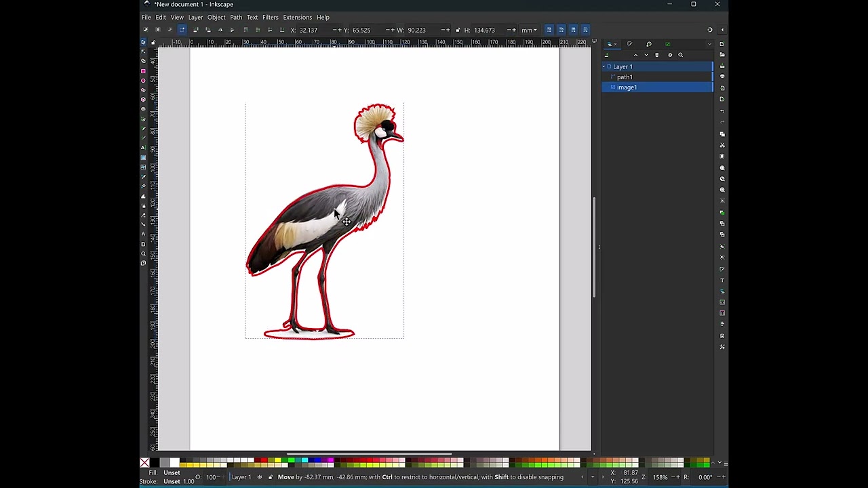Rotate selection 90° counter-clockwise

[x=195, y=30]
